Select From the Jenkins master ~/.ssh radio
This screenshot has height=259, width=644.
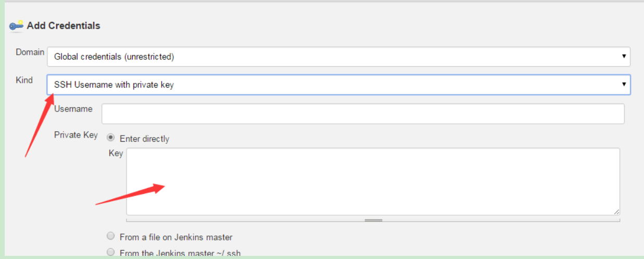coord(111,252)
